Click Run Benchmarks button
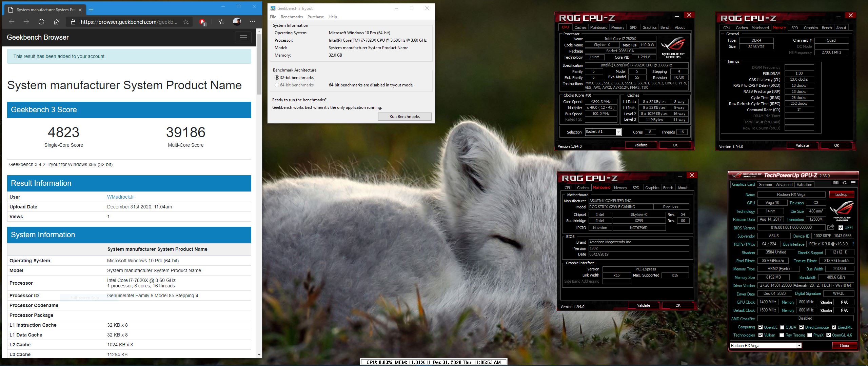 click(x=405, y=117)
